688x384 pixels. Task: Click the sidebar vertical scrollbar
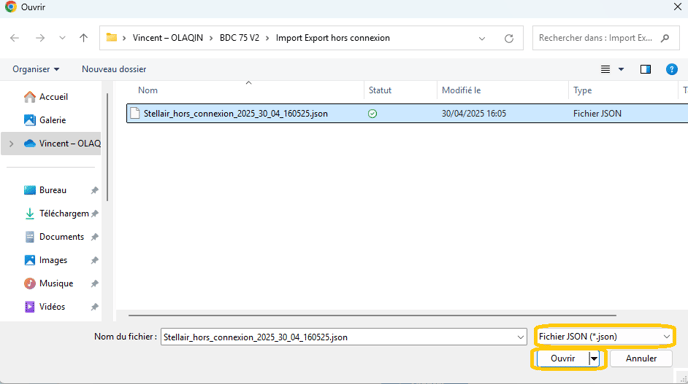pyautogui.click(x=107, y=147)
